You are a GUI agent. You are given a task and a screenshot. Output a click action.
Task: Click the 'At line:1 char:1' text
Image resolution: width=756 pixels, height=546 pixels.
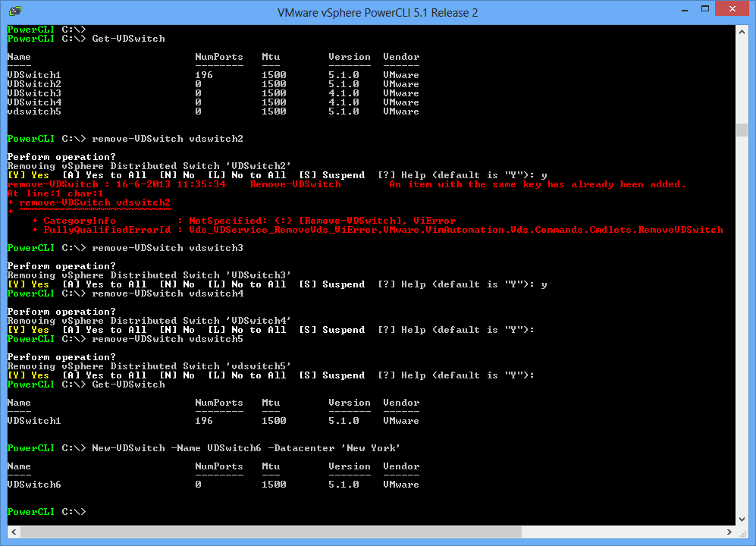55,193
